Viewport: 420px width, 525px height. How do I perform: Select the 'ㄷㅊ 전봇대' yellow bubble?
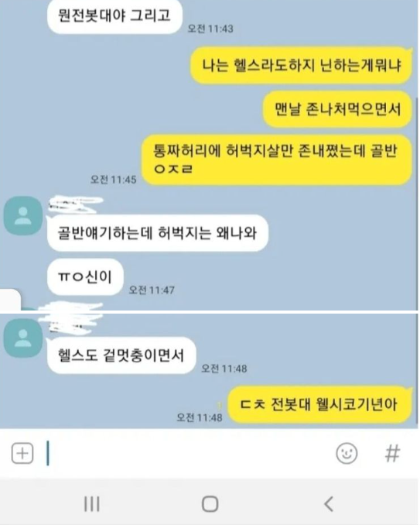(319, 404)
